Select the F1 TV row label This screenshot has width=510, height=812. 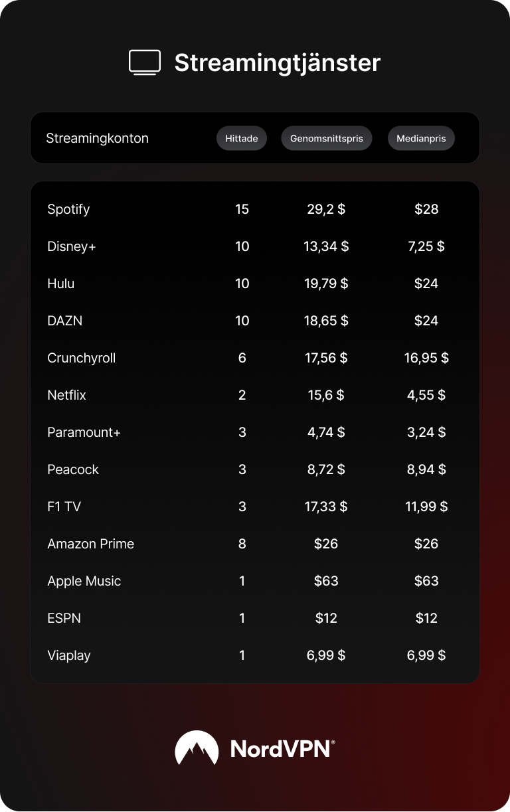[64, 507]
